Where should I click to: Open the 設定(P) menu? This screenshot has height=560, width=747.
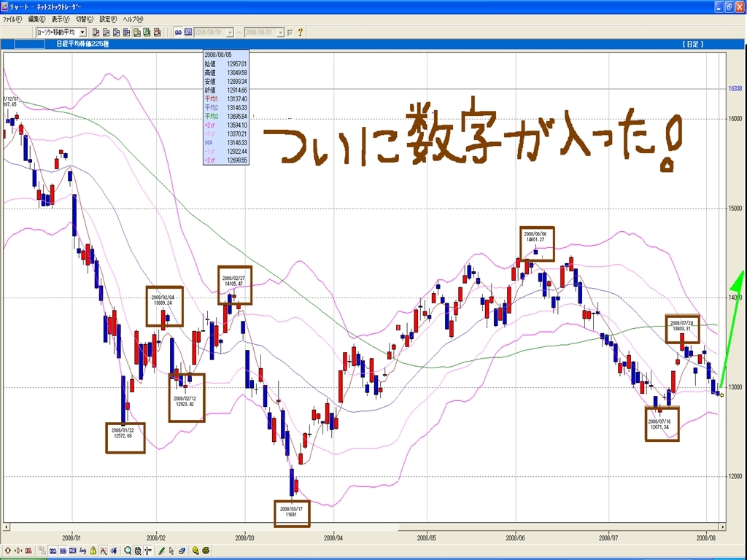click(x=108, y=20)
